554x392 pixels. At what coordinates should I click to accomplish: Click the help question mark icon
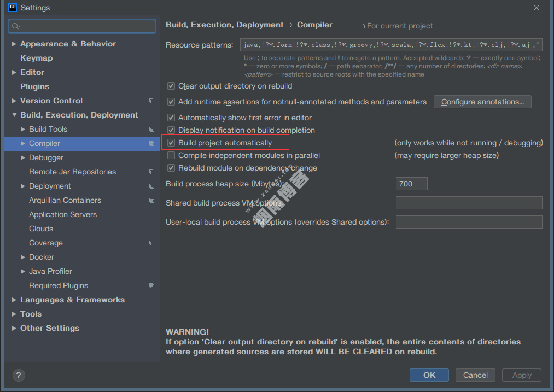coord(19,375)
